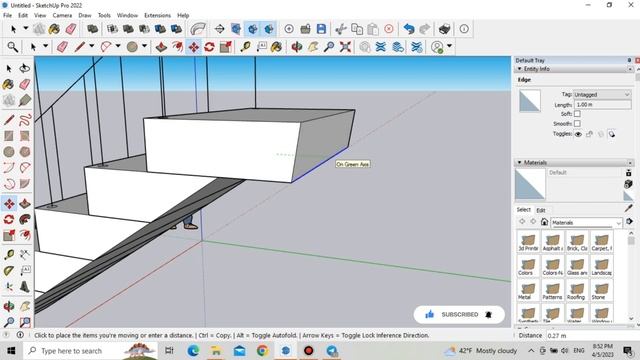Select the Protractor tool in left toolbar

point(9,271)
